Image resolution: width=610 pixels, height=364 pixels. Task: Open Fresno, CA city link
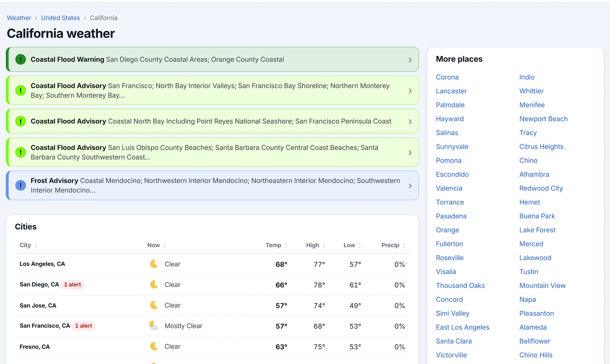(x=35, y=347)
